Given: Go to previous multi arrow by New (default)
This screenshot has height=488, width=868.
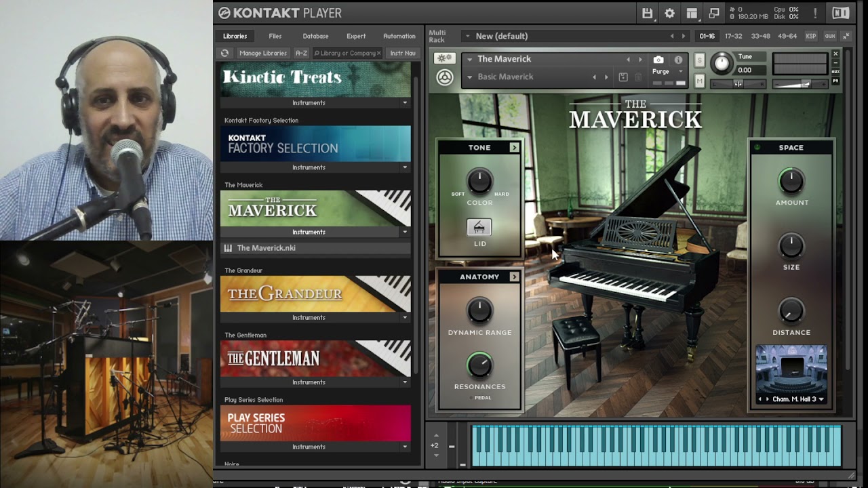Looking at the screenshot, I should (672, 36).
